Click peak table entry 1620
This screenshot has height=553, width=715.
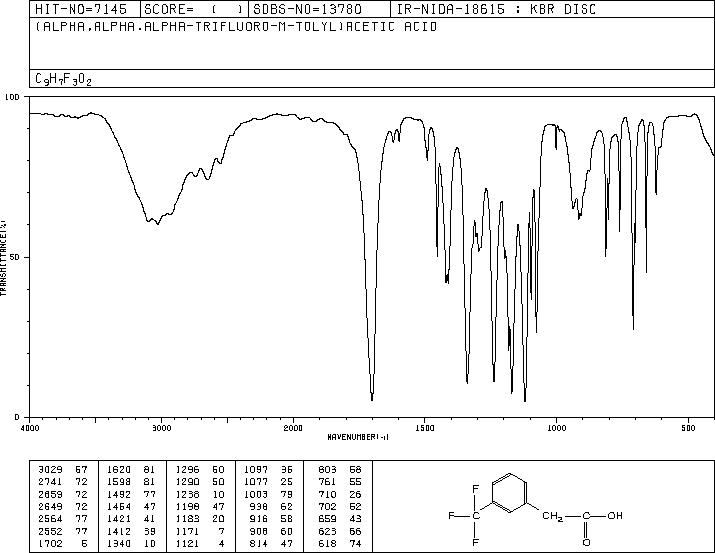(119, 470)
